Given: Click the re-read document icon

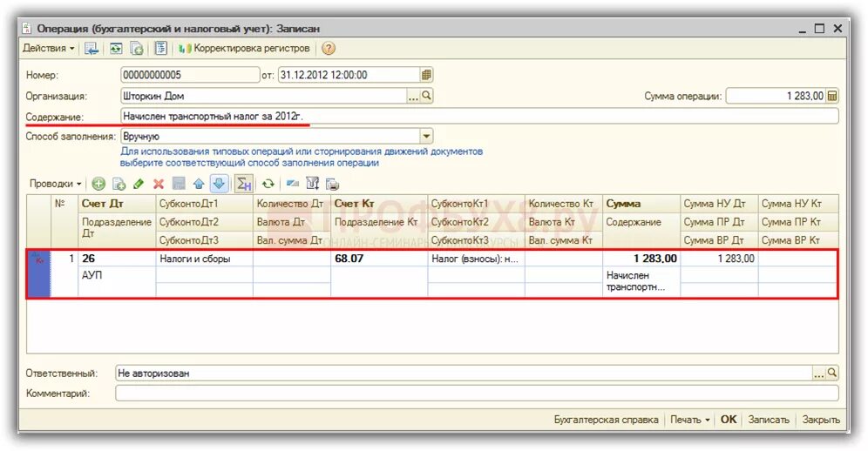Looking at the screenshot, I should click(115, 49).
